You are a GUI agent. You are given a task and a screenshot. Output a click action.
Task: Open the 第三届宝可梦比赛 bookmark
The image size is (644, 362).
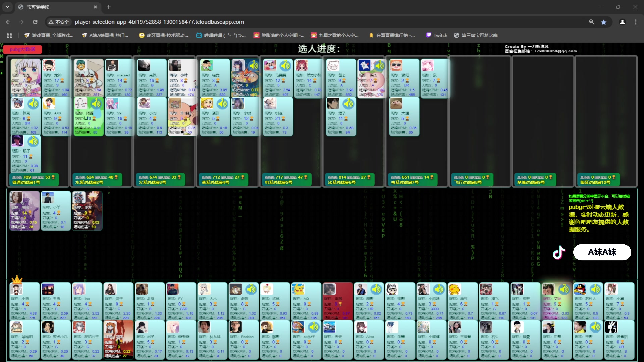click(x=476, y=35)
